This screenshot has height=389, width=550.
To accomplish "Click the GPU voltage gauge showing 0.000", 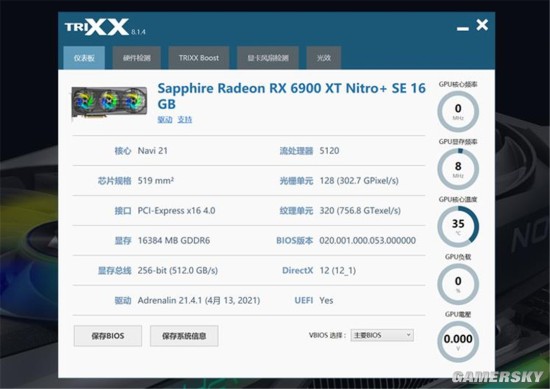I will pos(458,342).
